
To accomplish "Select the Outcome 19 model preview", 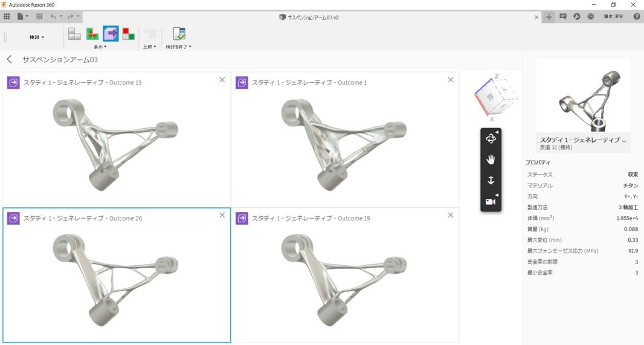I will [344, 281].
